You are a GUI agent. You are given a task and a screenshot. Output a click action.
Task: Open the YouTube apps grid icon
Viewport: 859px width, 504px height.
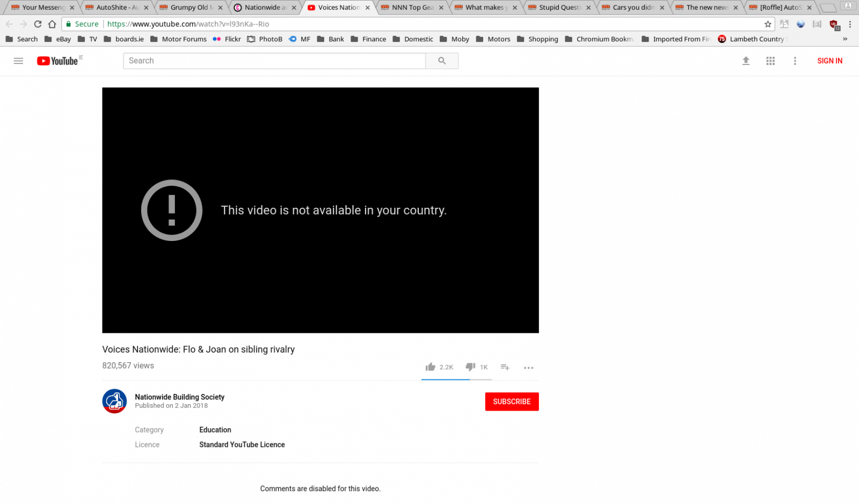point(770,61)
